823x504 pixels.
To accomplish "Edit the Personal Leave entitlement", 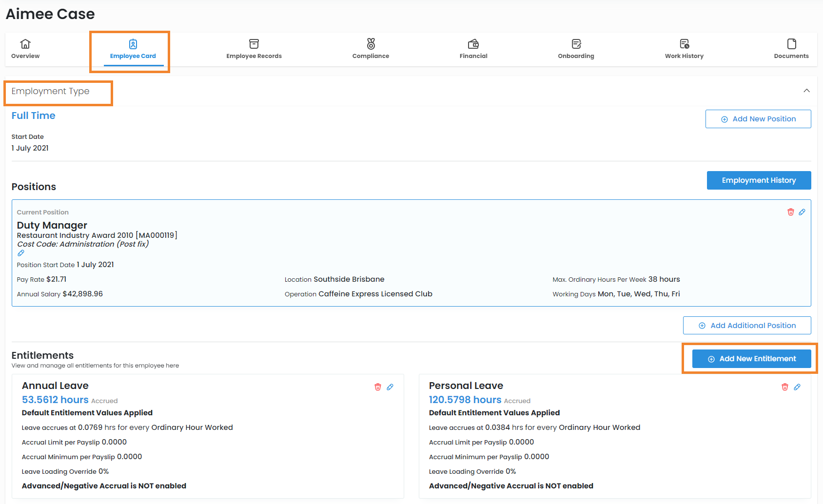I will click(797, 387).
